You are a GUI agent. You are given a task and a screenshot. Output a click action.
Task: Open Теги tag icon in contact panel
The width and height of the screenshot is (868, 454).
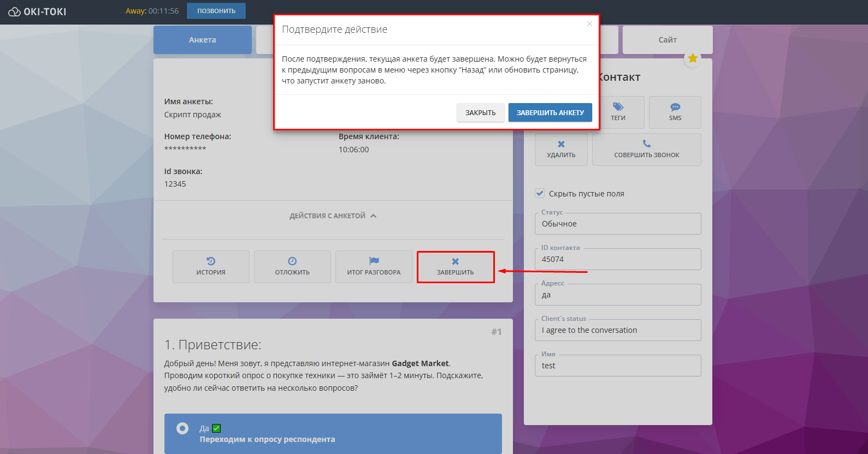tap(618, 107)
